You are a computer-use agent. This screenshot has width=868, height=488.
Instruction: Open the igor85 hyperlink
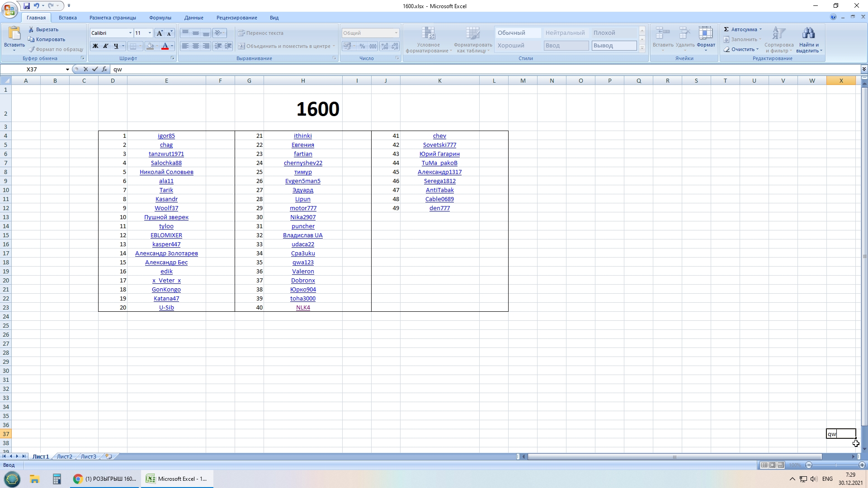(166, 136)
